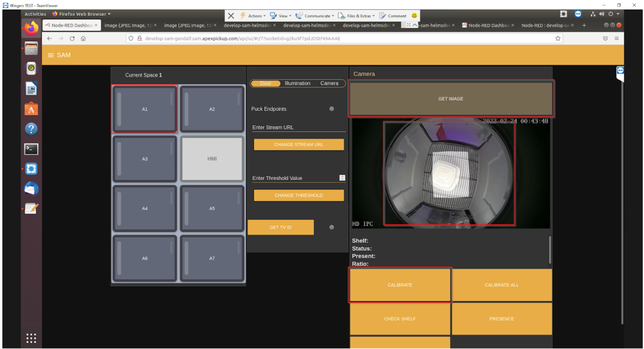This screenshot has width=644, height=349.
Task: Click the TeamViewer smiley feedback icon
Action: click(414, 16)
